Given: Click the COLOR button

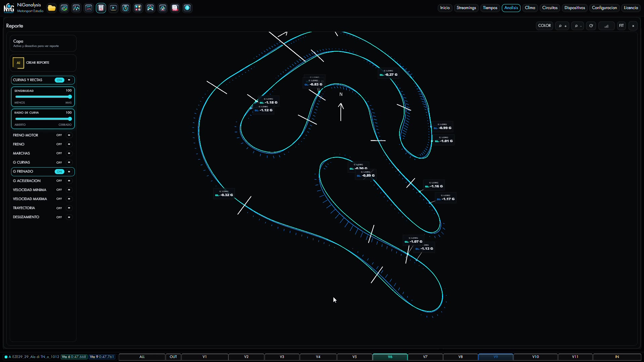Looking at the screenshot, I should pyautogui.click(x=544, y=26).
